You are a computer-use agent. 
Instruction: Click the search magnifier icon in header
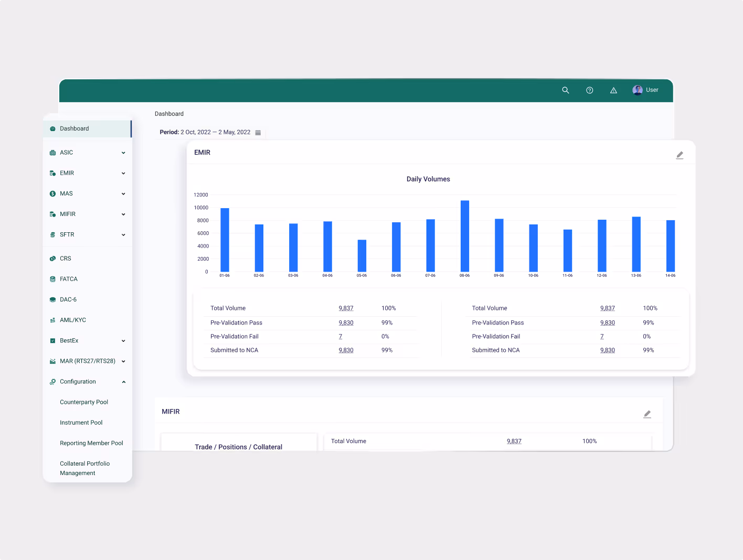[x=566, y=90]
